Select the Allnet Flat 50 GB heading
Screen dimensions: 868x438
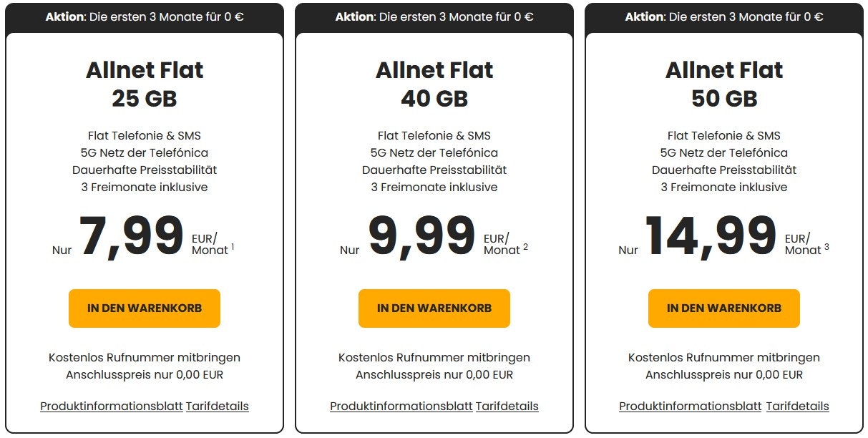coord(724,84)
